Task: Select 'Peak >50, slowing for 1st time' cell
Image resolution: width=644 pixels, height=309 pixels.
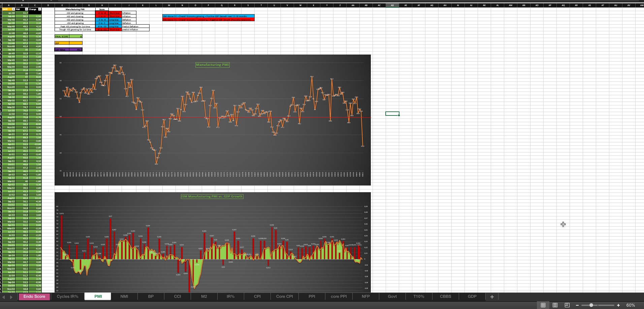Action: tap(75, 26)
